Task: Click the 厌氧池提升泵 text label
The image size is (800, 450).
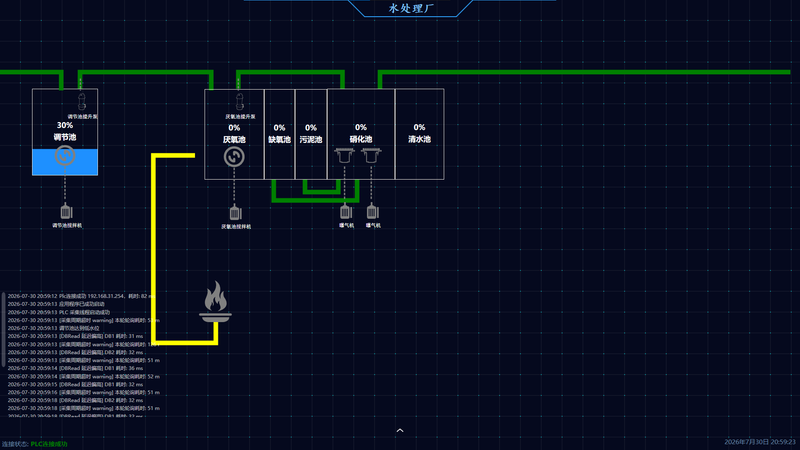Action: coord(240,116)
